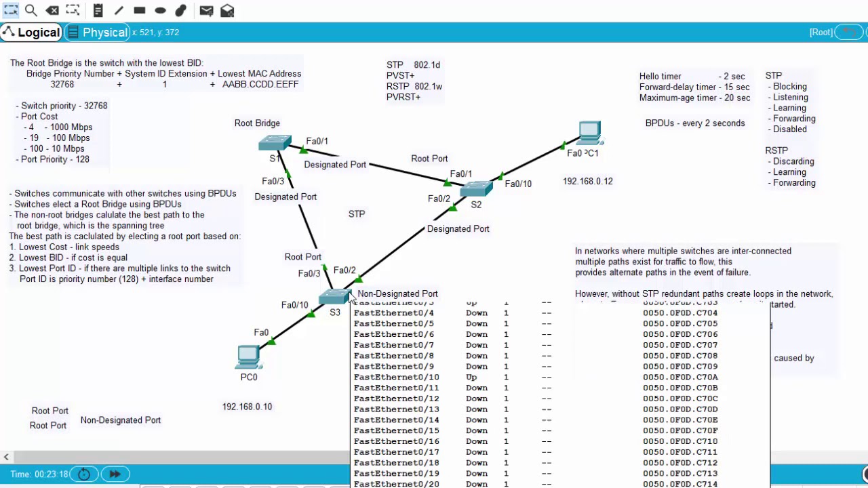
Task: Click the FastEthernet0/10 row in table
Action: click(561, 377)
